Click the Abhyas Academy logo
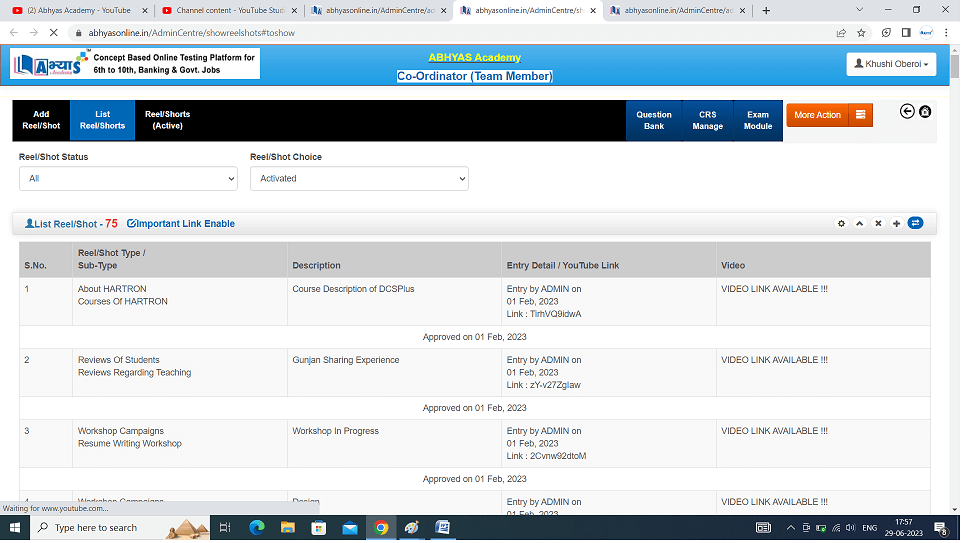963x543 pixels. click(46, 65)
